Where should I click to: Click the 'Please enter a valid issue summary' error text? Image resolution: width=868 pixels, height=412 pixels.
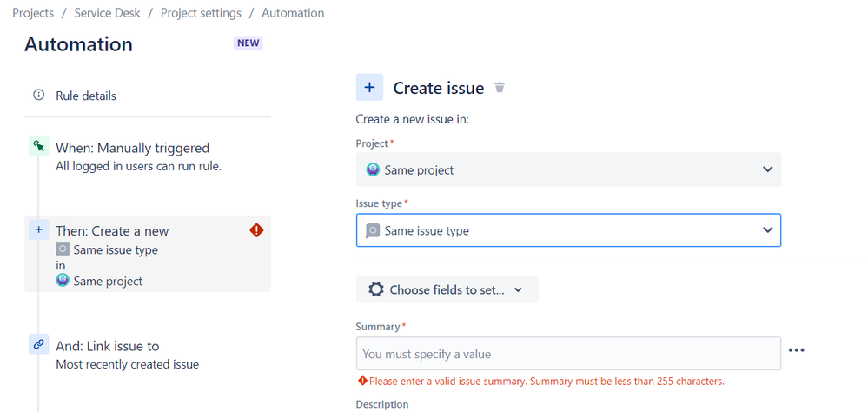click(x=547, y=381)
